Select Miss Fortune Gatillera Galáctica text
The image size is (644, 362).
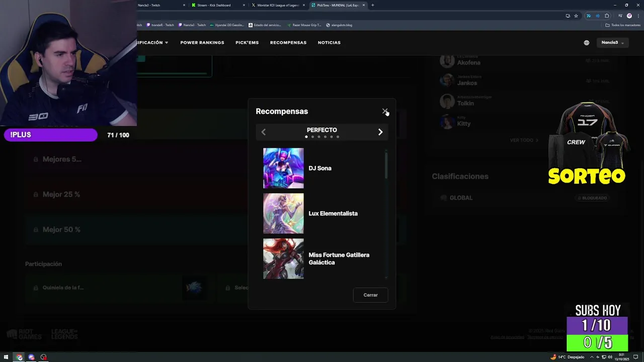click(339, 258)
